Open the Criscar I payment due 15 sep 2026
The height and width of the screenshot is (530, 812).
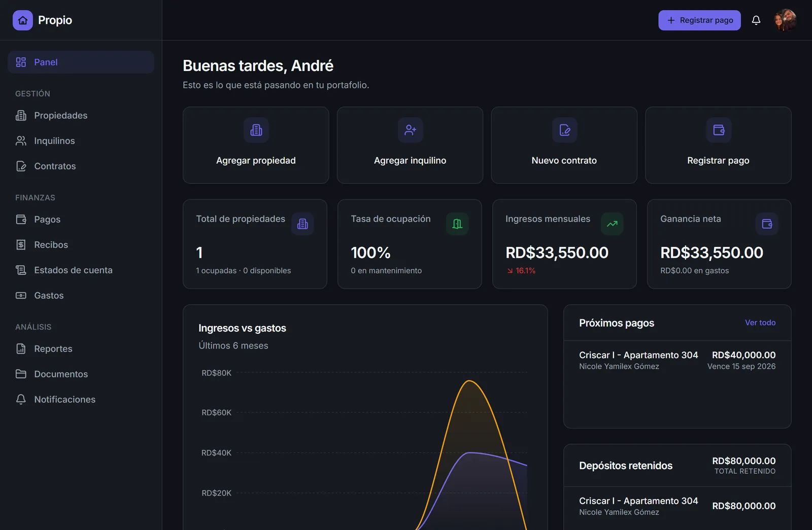677,360
